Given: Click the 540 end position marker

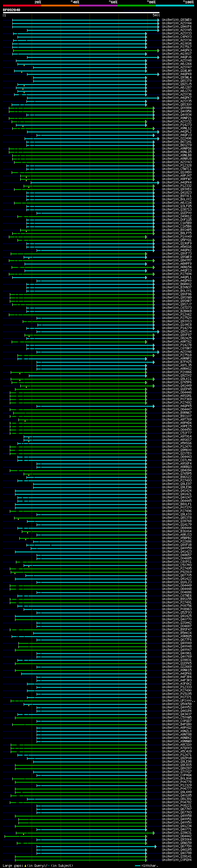Looking at the screenshot, I should (155, 15).
